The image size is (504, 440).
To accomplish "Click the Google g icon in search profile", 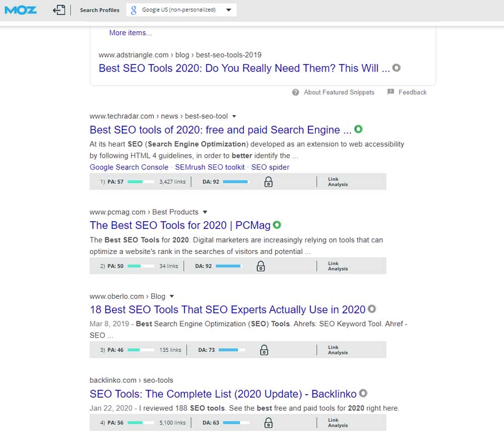I will click(134, 10).
